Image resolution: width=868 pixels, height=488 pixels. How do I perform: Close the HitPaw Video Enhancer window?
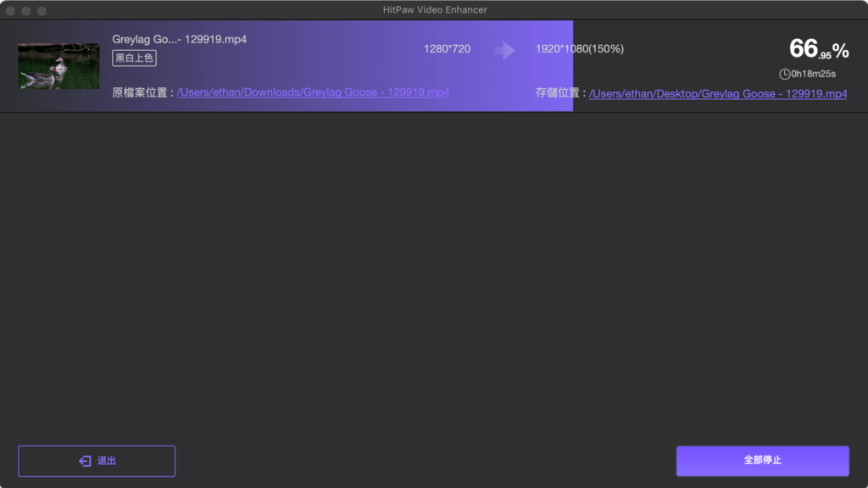(10, 10)
